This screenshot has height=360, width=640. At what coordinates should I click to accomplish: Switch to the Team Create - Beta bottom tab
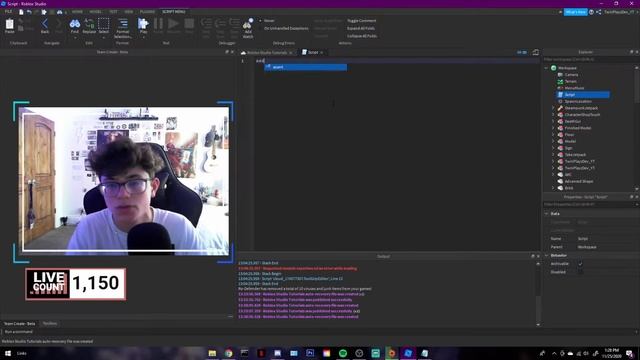(20, 324)
